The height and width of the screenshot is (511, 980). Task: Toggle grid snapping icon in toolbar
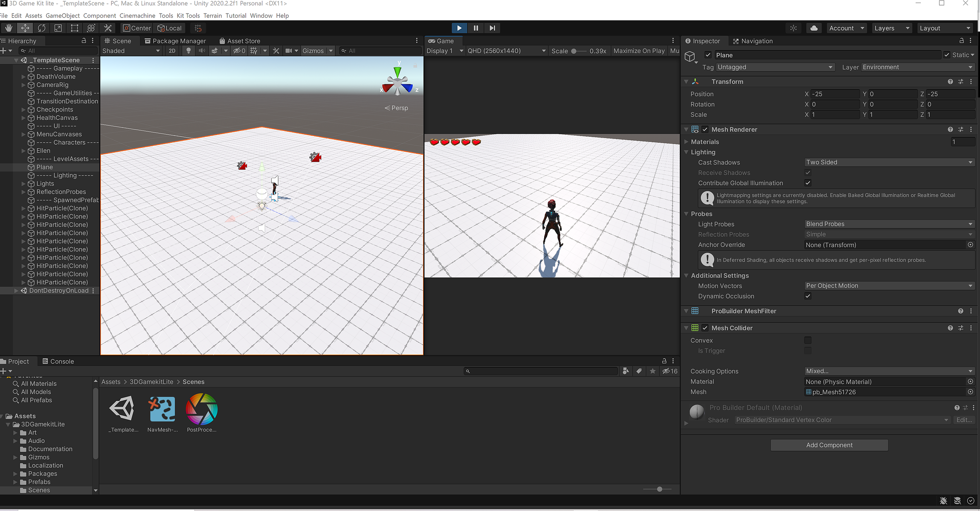(198, 28)
